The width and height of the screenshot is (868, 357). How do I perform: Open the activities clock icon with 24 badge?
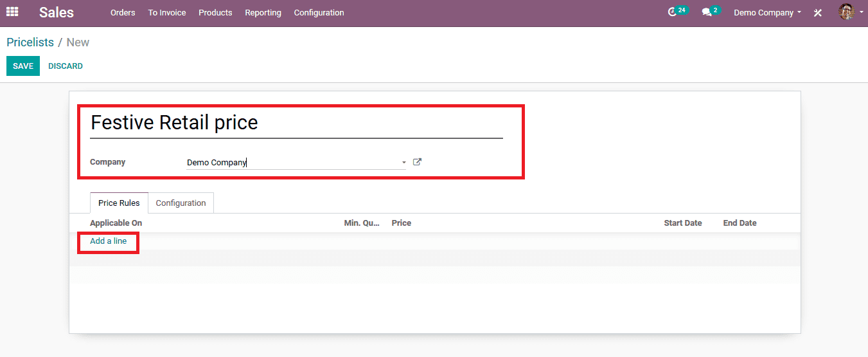(x=677, y=12)
